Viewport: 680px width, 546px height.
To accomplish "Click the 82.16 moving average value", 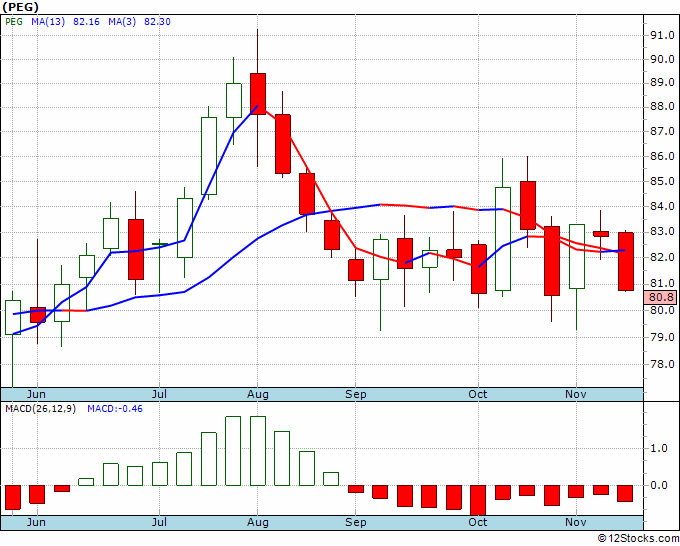I will [86, 21].
